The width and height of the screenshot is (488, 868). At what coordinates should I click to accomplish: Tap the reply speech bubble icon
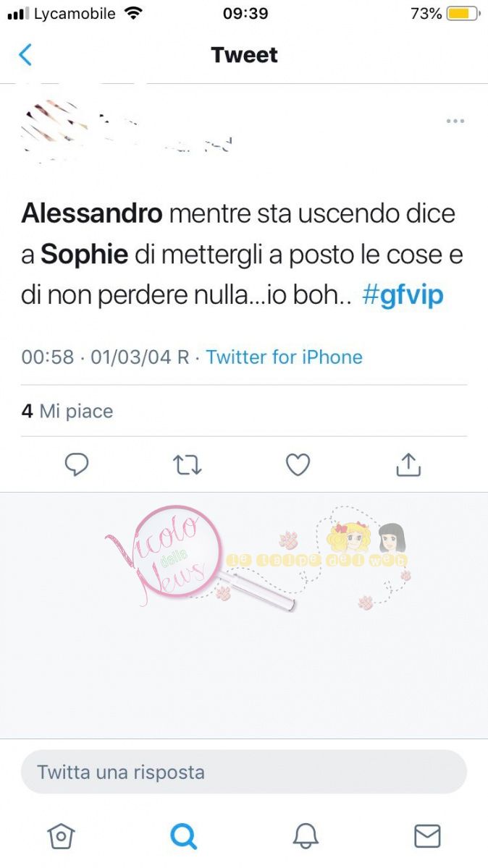(77, 465)
